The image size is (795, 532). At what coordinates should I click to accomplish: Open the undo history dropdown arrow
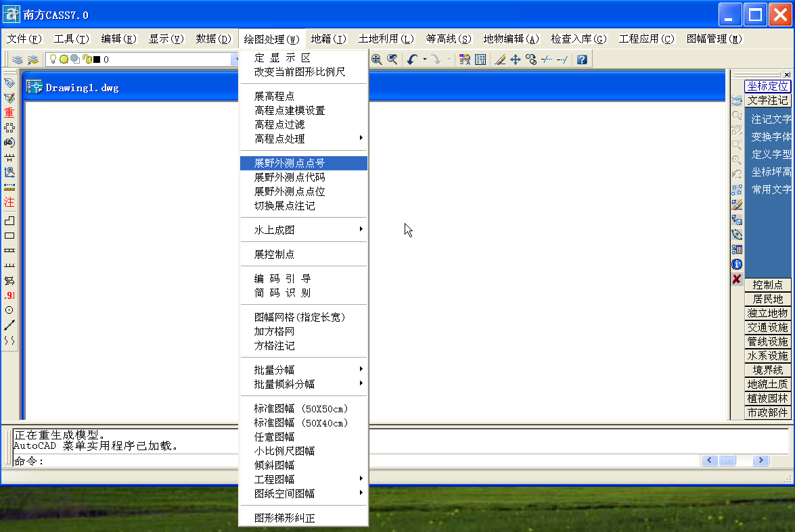[x=425, y=59]
